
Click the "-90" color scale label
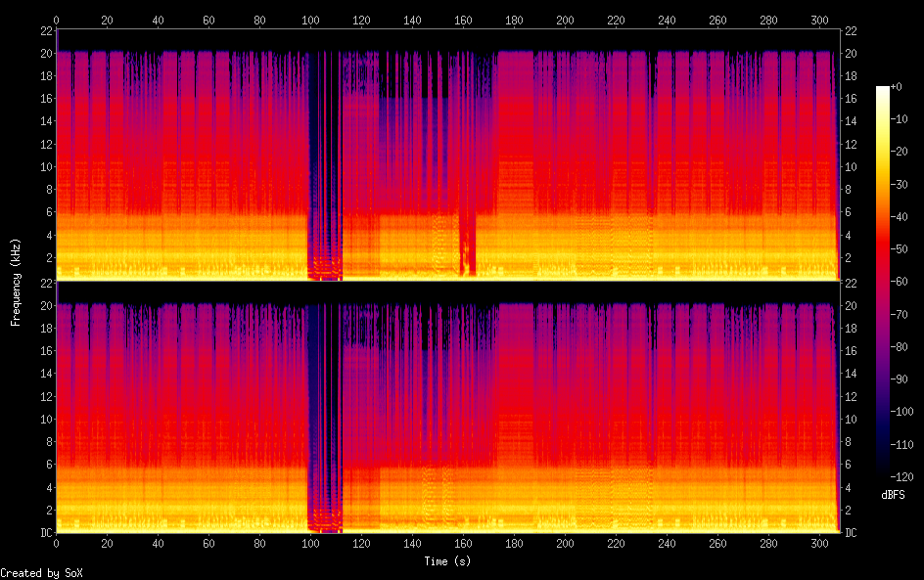coord(899,379)
